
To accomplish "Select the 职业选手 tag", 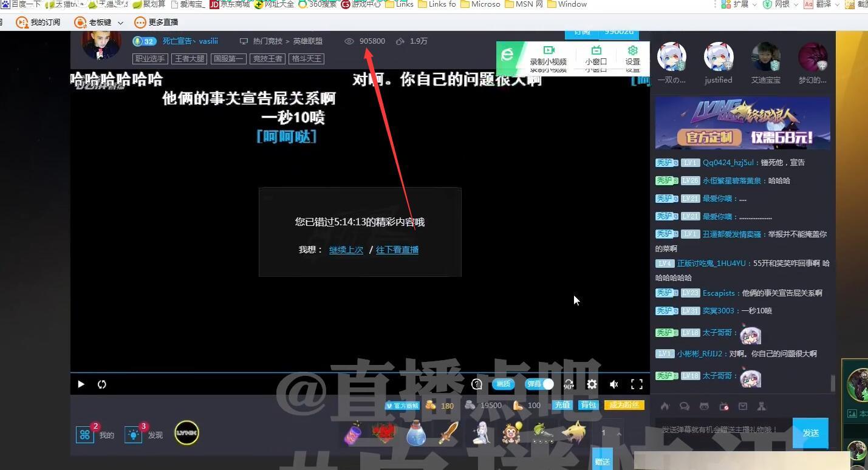I will point(150,59).
